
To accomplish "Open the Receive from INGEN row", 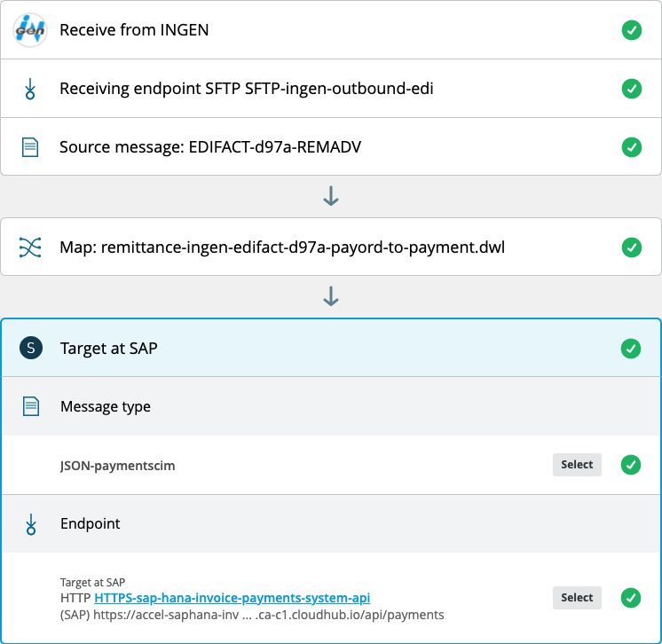I will (331, 30).
